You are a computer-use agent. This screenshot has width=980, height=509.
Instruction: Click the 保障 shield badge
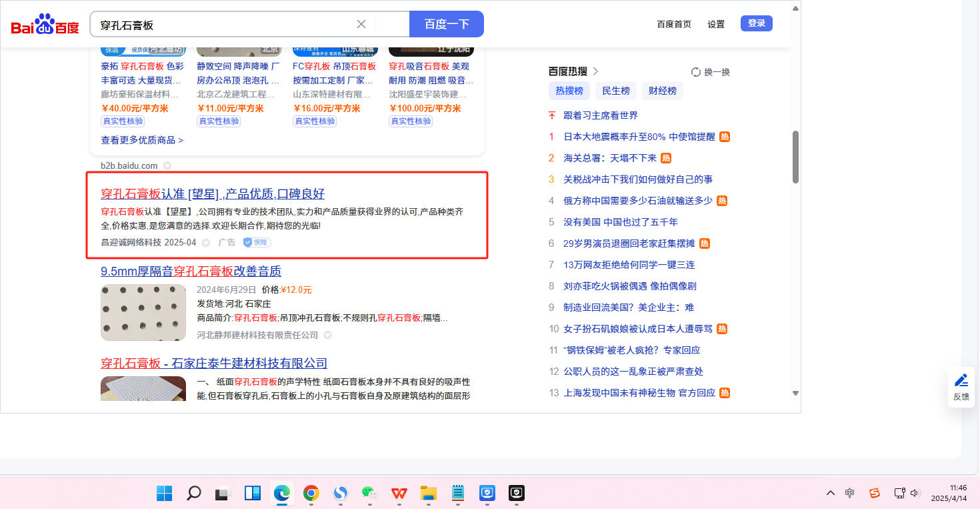coord(257,242)
